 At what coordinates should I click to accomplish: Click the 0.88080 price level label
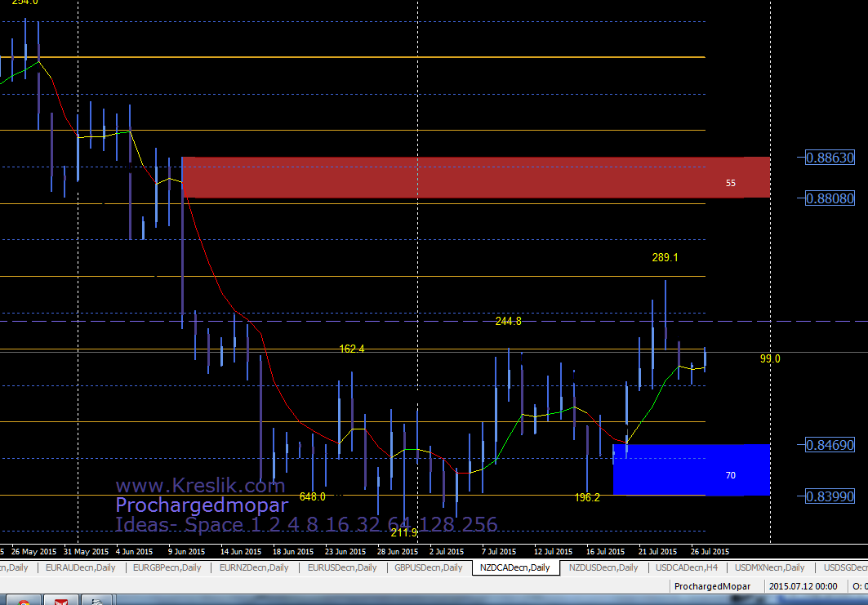(830, 198)
